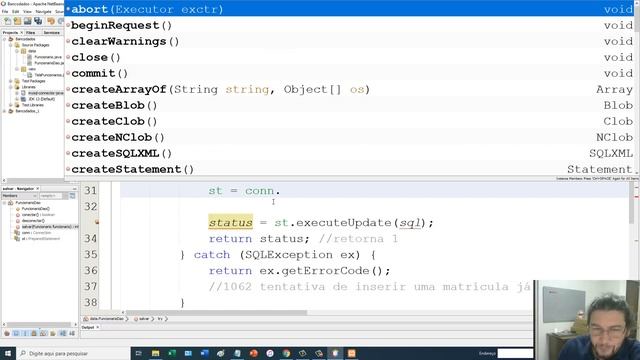Image resolution: width=640 pixels, height=360 pixels.
Task: Collapse the Libraries node
Action: pos(11,87)
